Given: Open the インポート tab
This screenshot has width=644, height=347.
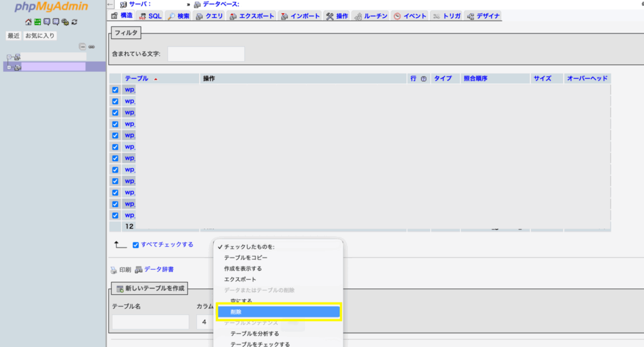Looking at the screenshot, I should [301, 16].
